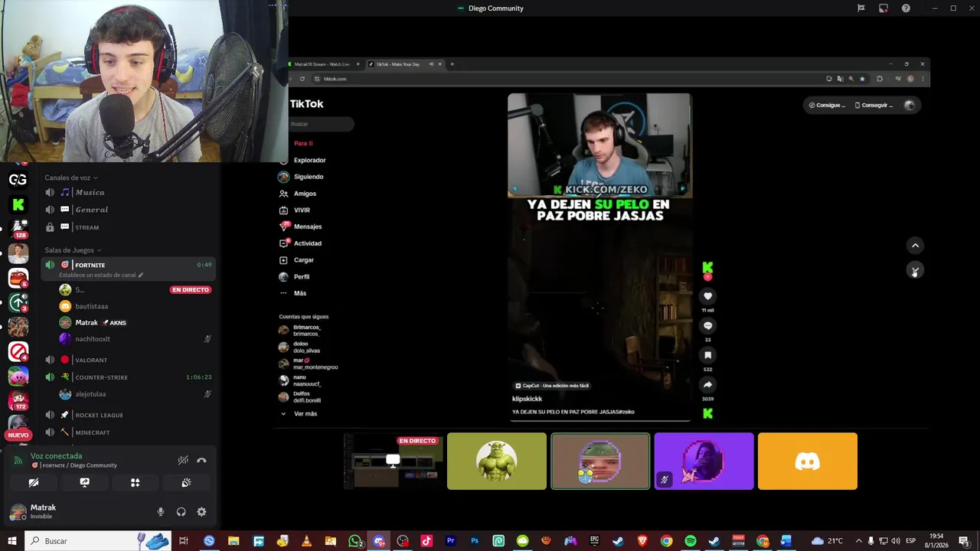The width and height of the screenshot is (980, 551).
Task: Open Siguiendo in TikTok sidebar
Action: coord(302,177)
